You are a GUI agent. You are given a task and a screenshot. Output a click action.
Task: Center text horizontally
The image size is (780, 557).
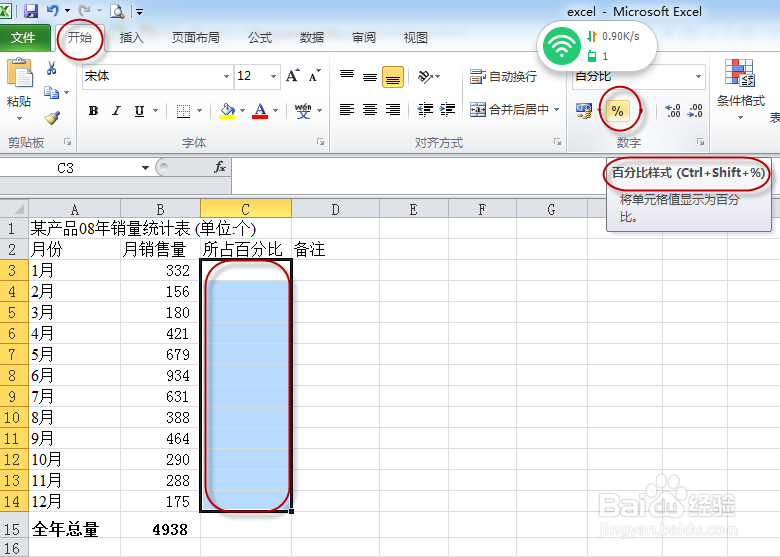point(370,110)
